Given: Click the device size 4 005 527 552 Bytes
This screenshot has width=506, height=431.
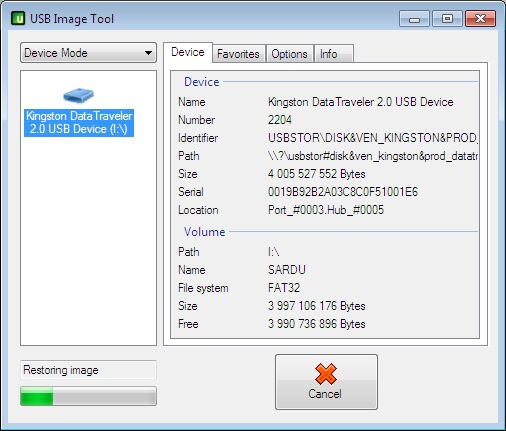Looking at the screenshot, I should pyautogui.click(x=317, y=174).
